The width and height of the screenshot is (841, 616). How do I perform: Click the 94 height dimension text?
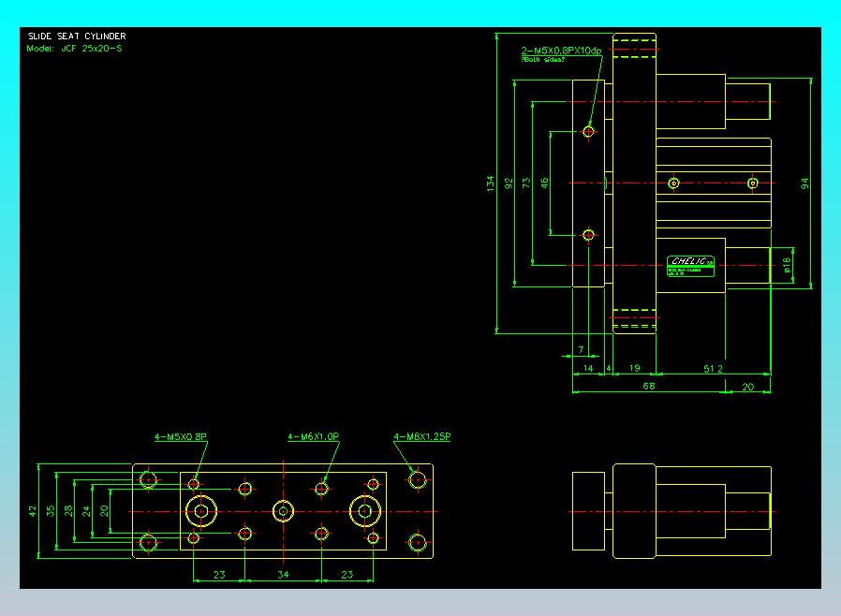click(804, 183)
